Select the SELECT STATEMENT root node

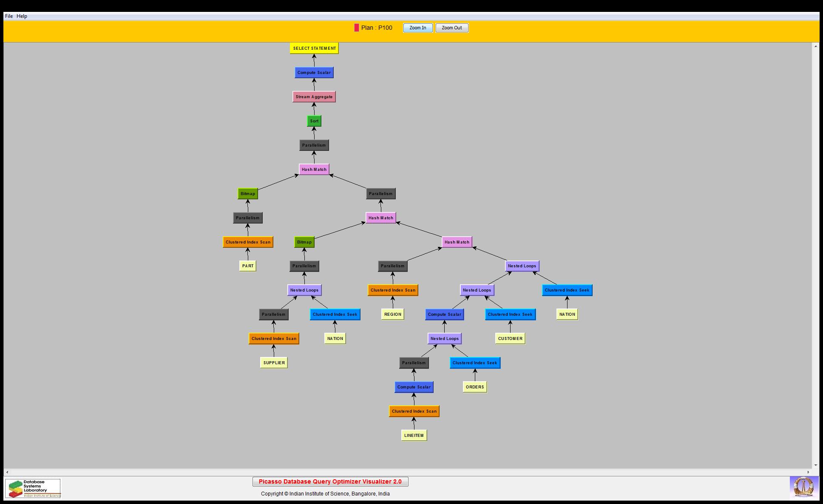314,48
